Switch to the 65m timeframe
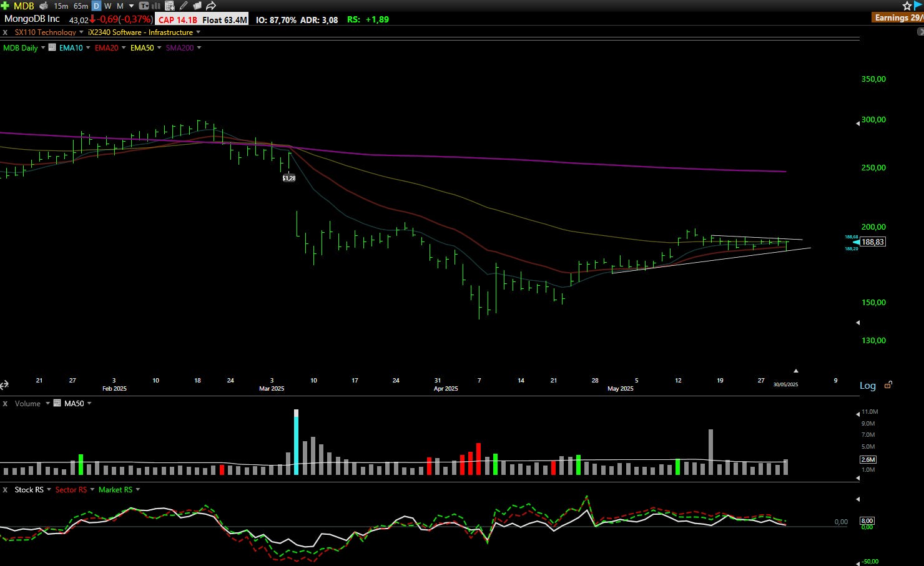This screenshot has width=924, height=566. (x=81, y=6)
